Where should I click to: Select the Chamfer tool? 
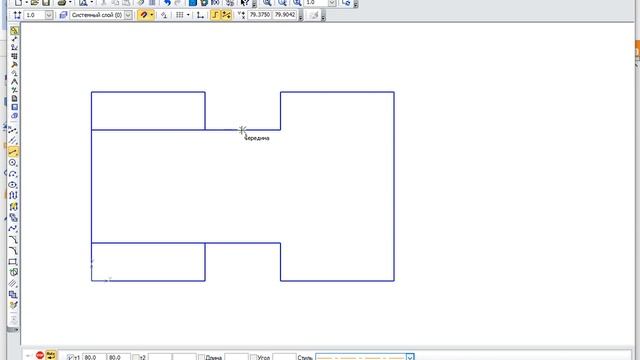[13, 240]
